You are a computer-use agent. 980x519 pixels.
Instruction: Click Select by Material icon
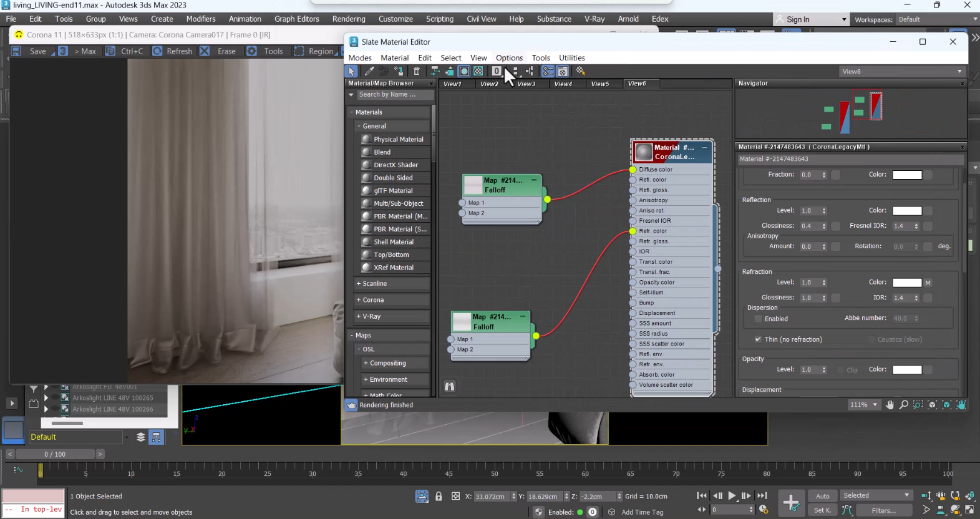pyautogui.click(x=581, y=71)
